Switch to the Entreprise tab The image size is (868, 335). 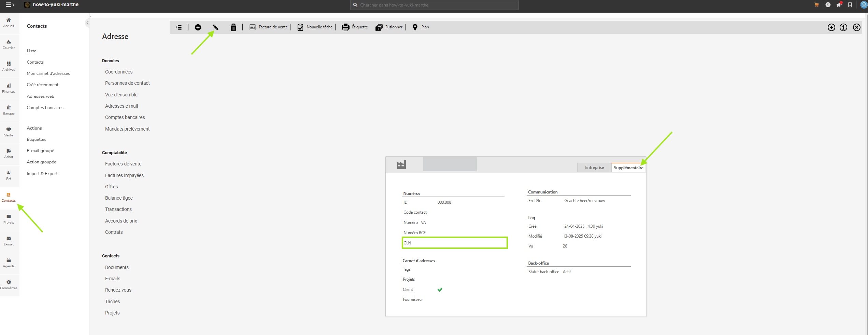(594, 167)
